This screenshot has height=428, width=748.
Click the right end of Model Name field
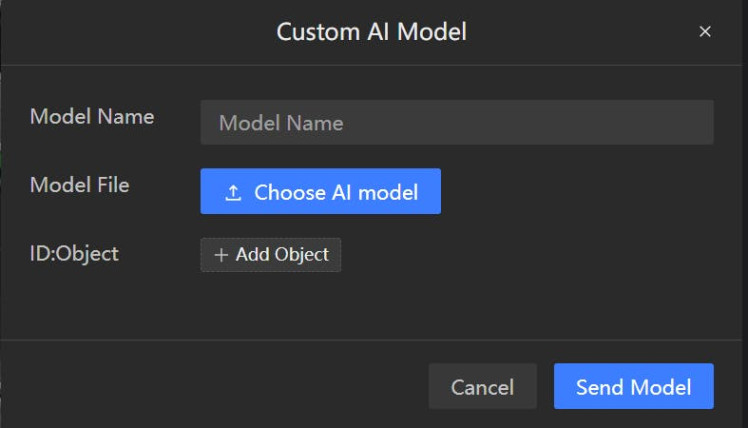695,123
